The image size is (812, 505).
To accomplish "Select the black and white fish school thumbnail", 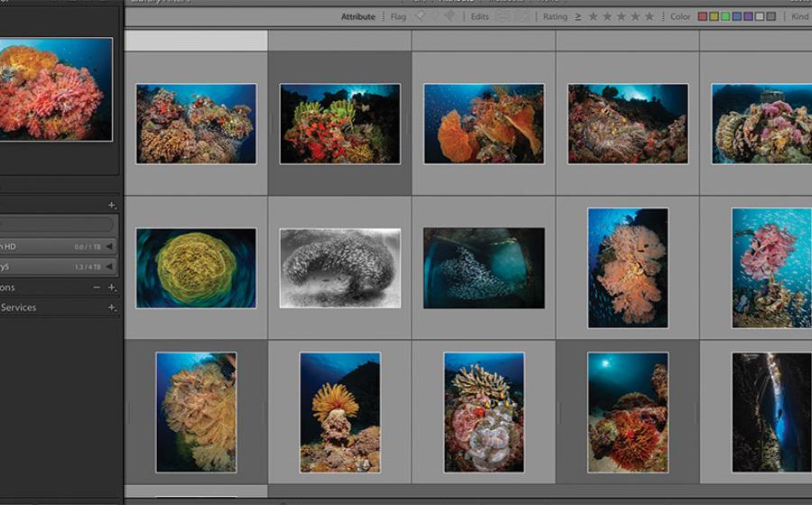I will 339,268.
